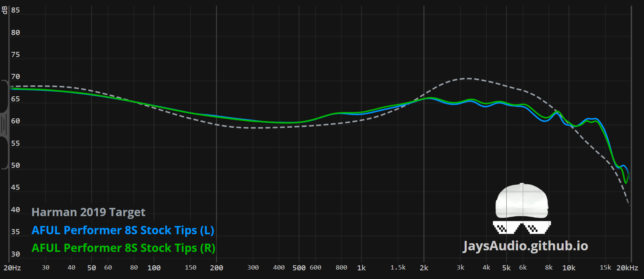
Task: Click the 20kHz label on the frequency axis
Action: click(627, 268)
